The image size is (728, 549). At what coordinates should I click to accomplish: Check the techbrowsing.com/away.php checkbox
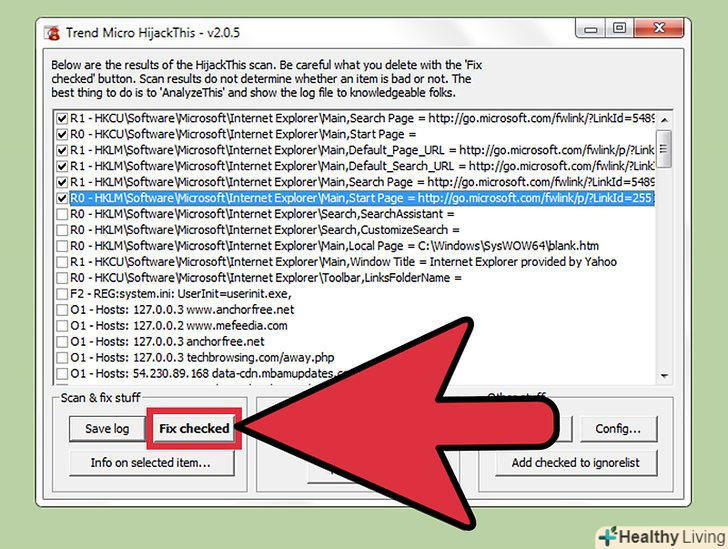pos(62,358)
